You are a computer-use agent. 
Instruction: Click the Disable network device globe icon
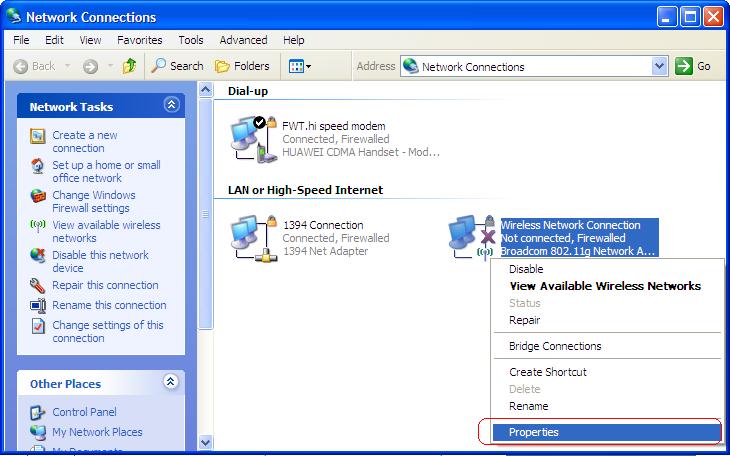click(38, 256)
